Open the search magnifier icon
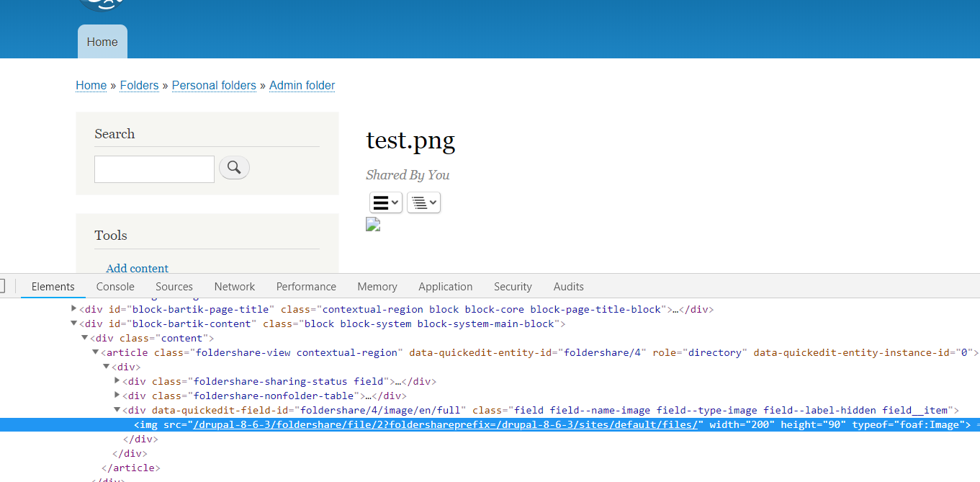 coord(233,167)
